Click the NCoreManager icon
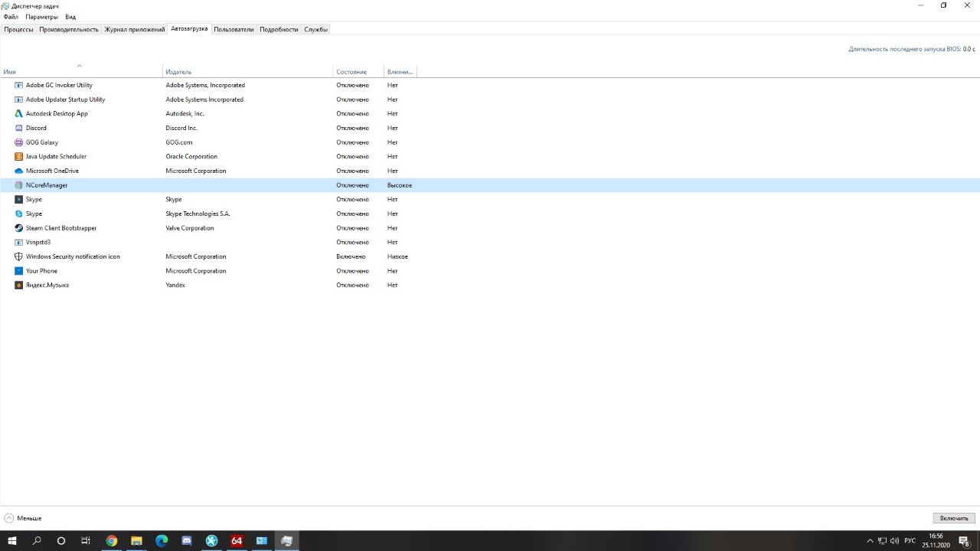The image size is (980, 551). click(19, 185)
